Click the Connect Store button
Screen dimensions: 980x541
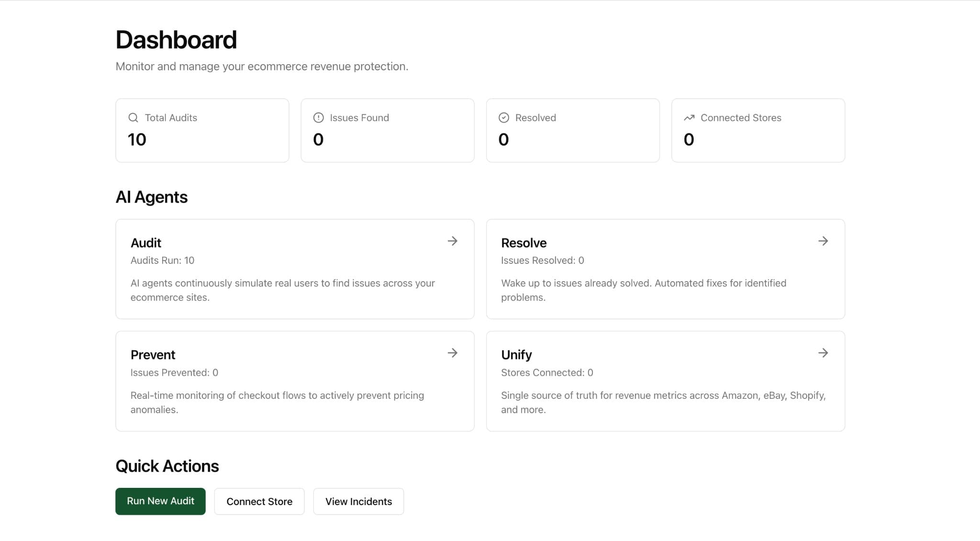[x=259, y=501]
